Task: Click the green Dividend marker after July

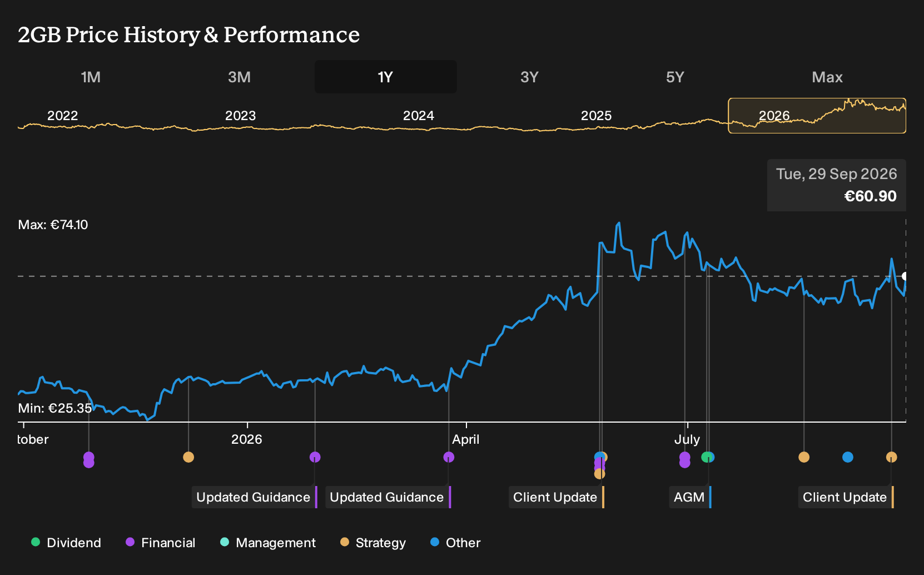Action: 706,457
